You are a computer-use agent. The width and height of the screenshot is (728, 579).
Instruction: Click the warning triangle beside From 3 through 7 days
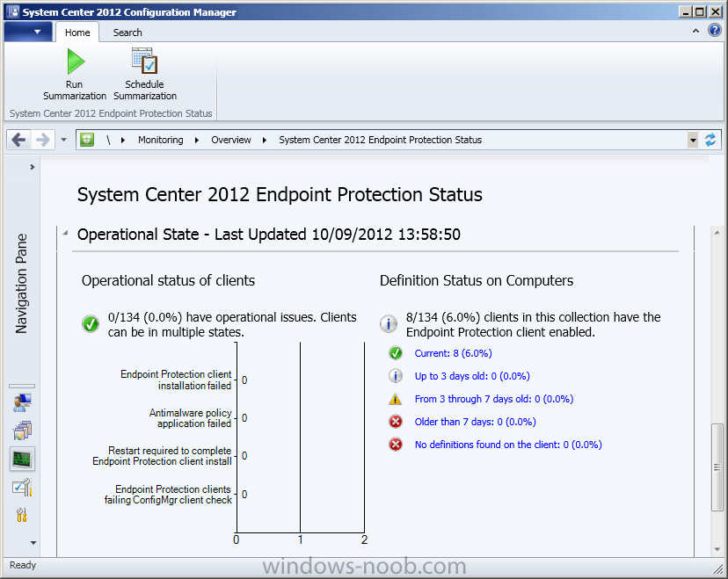tap(396, 399)
